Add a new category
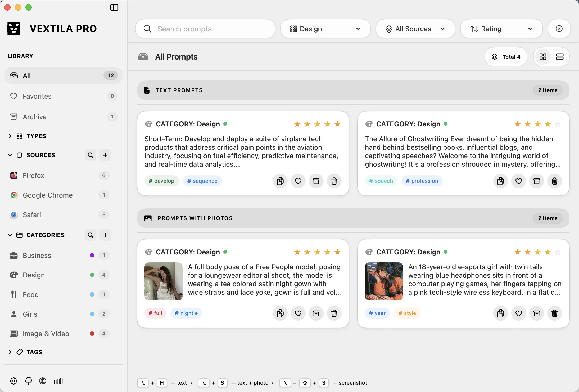Screen dimensions: 579x392 pos(105,235)
